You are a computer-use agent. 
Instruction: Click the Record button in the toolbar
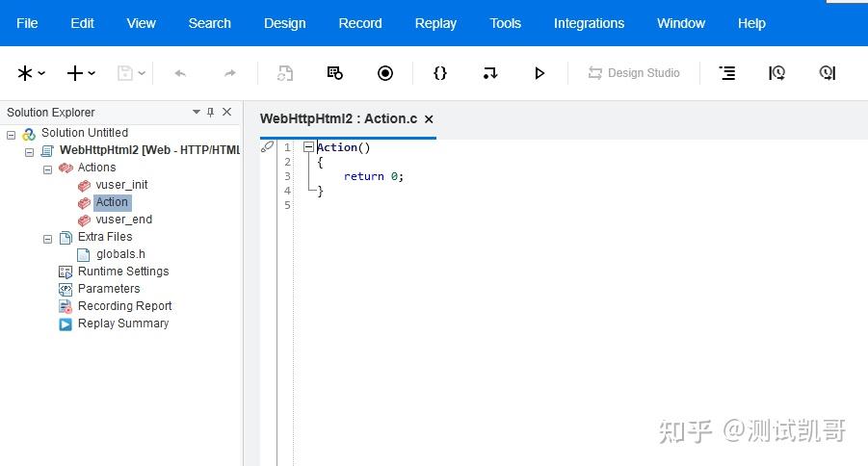(x=385, y=73)
